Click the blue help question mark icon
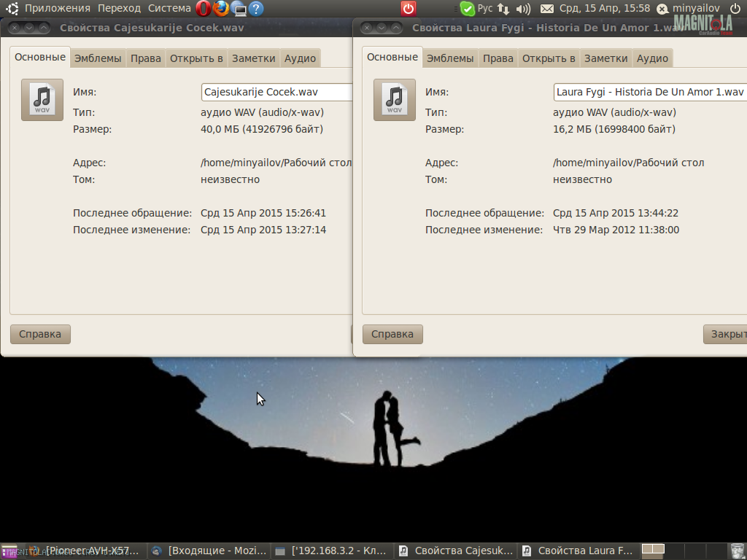747x560 pixels. (256, 9)
